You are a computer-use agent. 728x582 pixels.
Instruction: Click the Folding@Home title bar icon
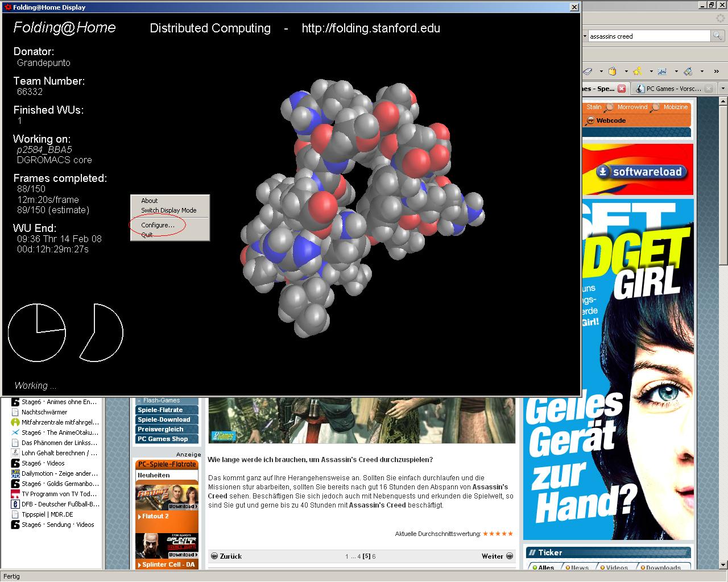(x=8, y=7)
